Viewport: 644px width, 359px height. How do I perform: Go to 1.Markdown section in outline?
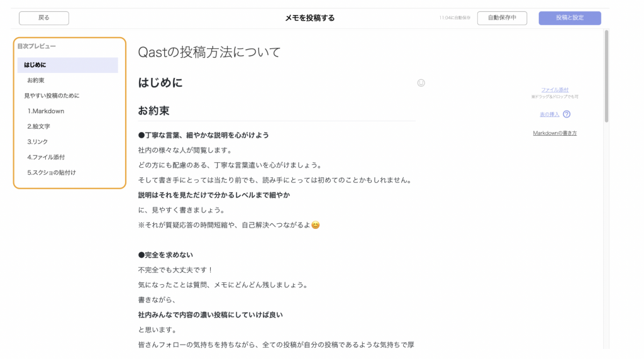tap(46, 111)
